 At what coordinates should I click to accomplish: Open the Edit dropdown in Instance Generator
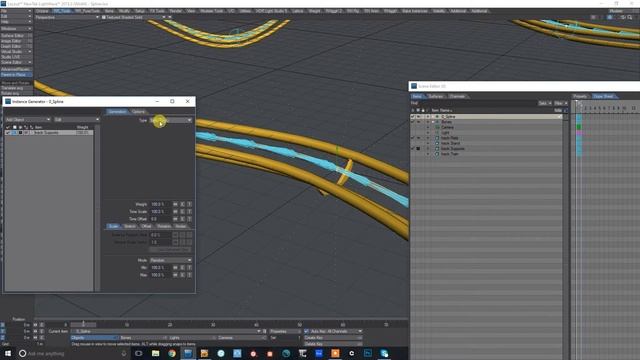(x=77, y=120)
